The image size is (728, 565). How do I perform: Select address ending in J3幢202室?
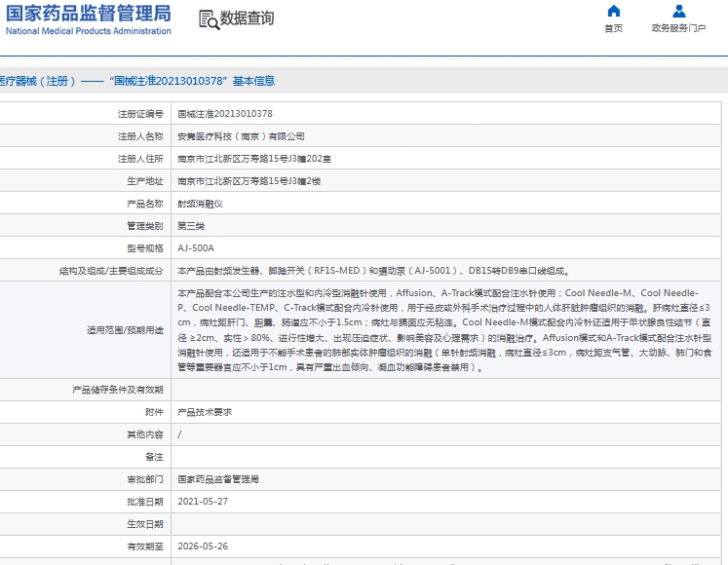click(254, 159)
